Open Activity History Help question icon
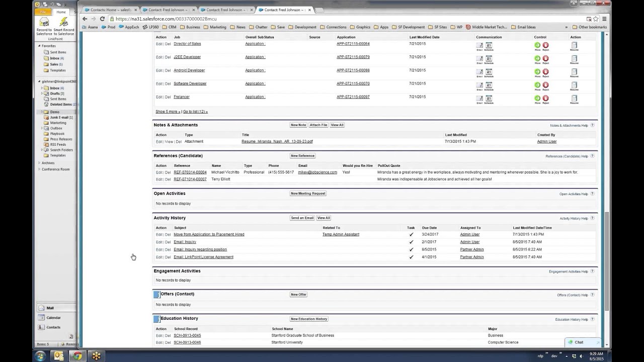The width and height of the screenshot is (644, 362). pos(592,218)
